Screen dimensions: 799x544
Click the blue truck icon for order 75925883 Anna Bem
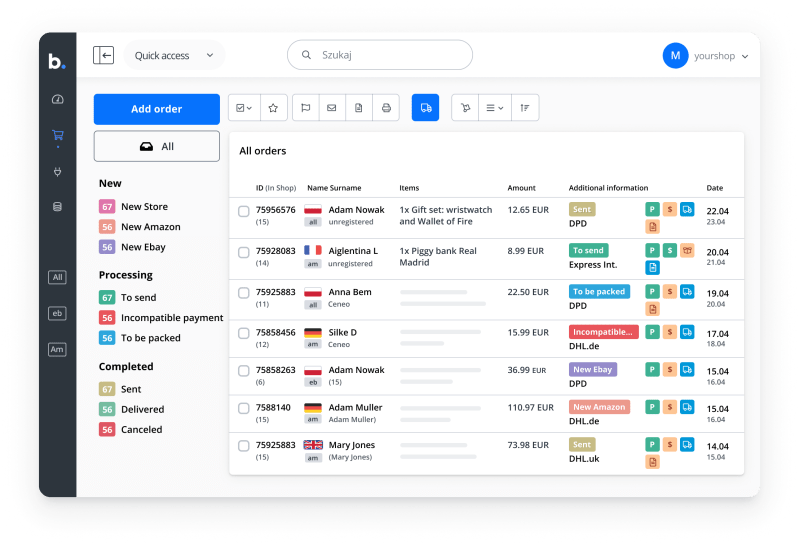click(687, 291)
